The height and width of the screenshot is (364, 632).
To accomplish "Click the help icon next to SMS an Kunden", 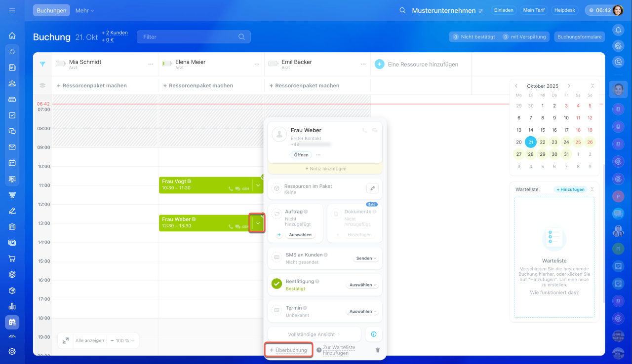I will [x=326, y=255].
